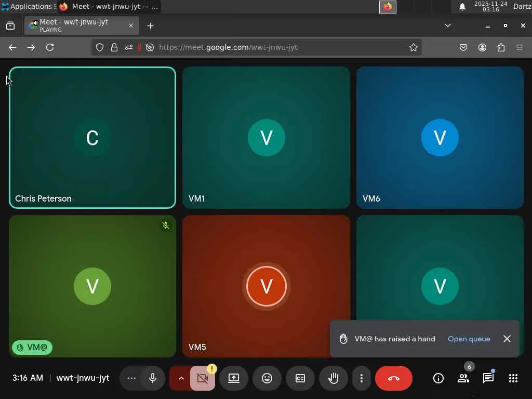Click Meet window button in taskbar panel

click(109, 6)
